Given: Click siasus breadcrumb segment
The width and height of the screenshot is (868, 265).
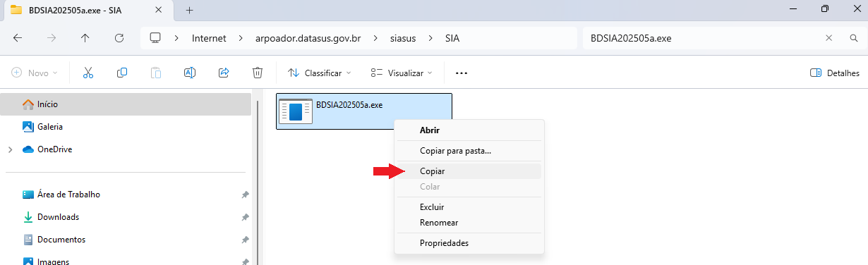Looking at the screenshot, I should [x=402, y=38].
